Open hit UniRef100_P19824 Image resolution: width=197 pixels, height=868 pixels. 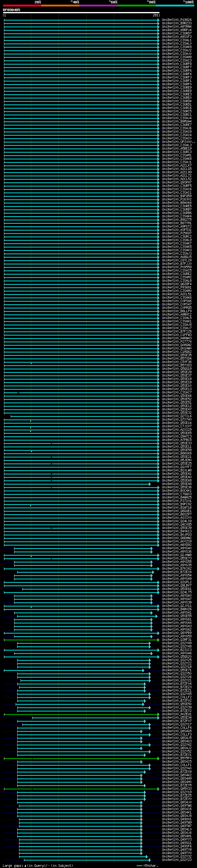pos(177,20)
